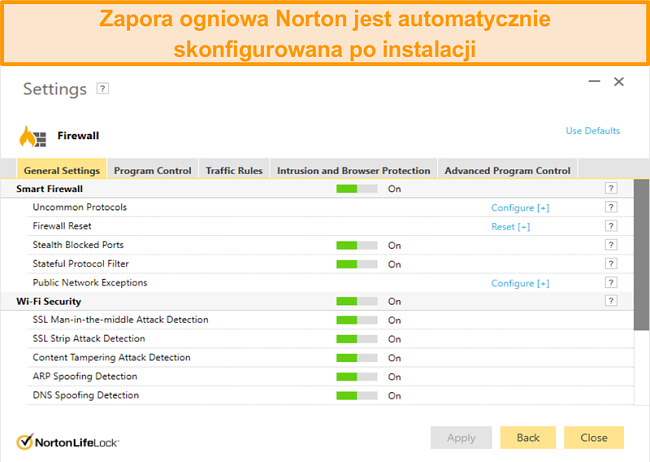Toggle Stealth Blocked Ports switch
The width and height of the screenshot is (650, 462).
[x=357, y=246]
